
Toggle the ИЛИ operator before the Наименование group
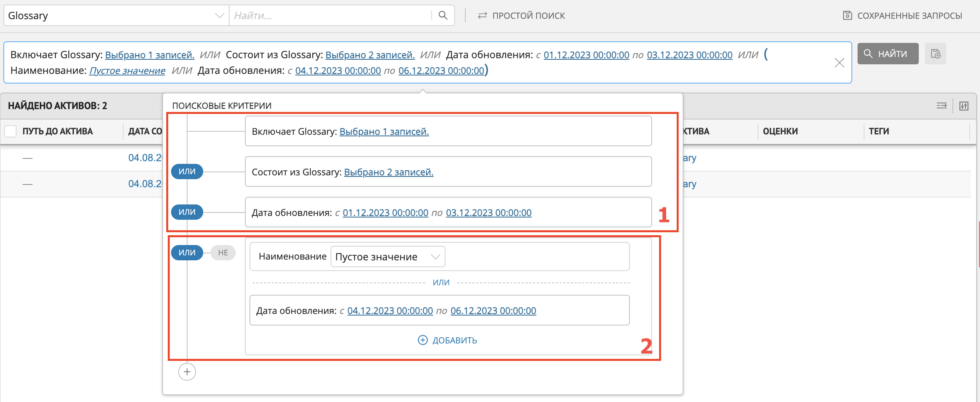(x=187, y=253)
